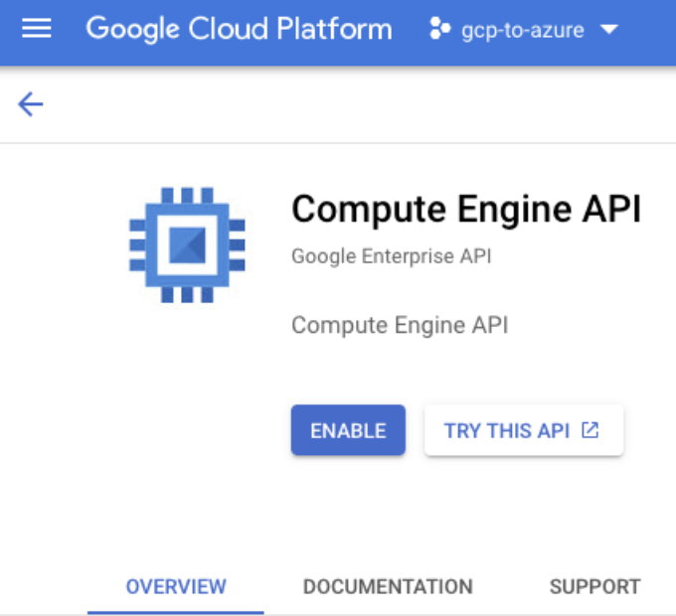The height and width of the screenshot is (616, 676).
Task: Switch to the Overview tab
Action: click(176, 587)
